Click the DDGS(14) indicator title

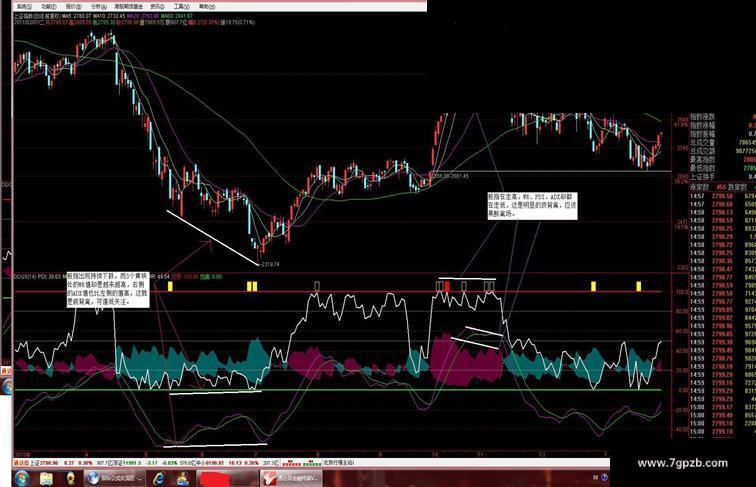coord(25,276)
